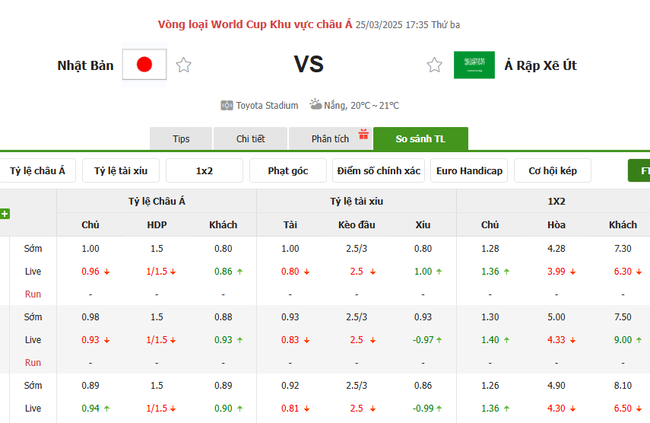This screenshot has width=650, height=423.
Task: Click the Saudi Arabia flag icon
Action: pos(474,65)
